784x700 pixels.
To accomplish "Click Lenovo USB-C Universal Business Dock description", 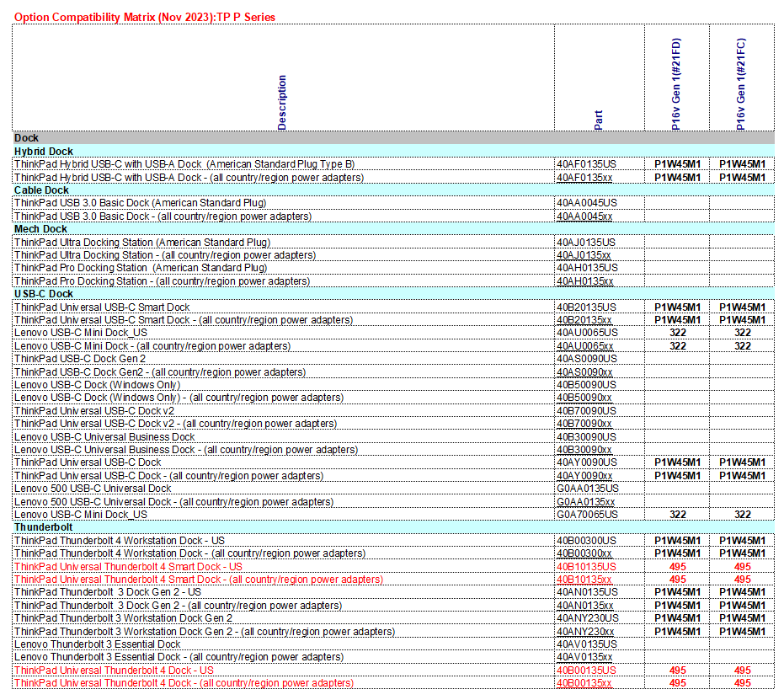I will [104, 437].
